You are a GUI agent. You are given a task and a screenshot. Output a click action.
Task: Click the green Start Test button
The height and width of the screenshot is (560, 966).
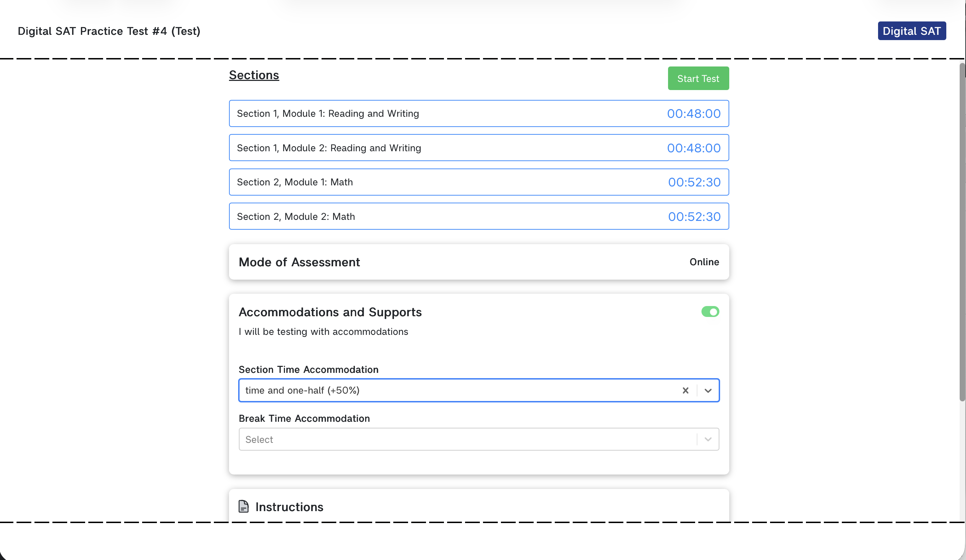698,78
